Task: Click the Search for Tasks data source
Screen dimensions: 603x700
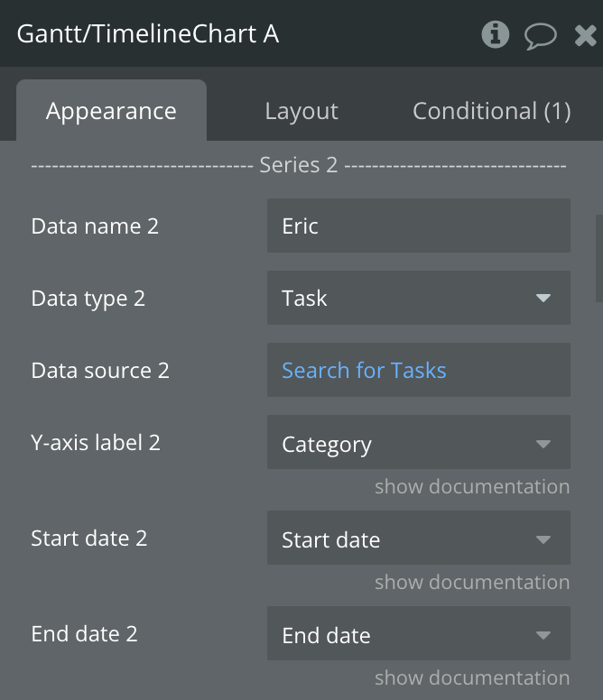Action: click(364, 370)
